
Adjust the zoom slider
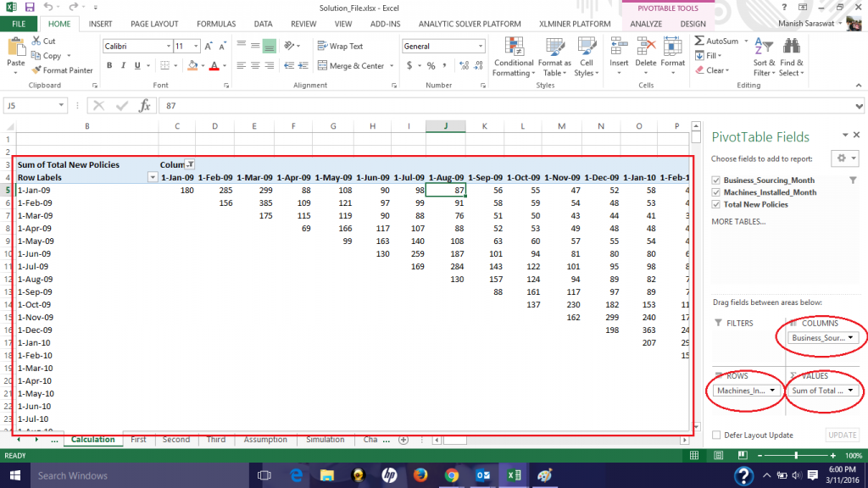click(x=797, y=455)
